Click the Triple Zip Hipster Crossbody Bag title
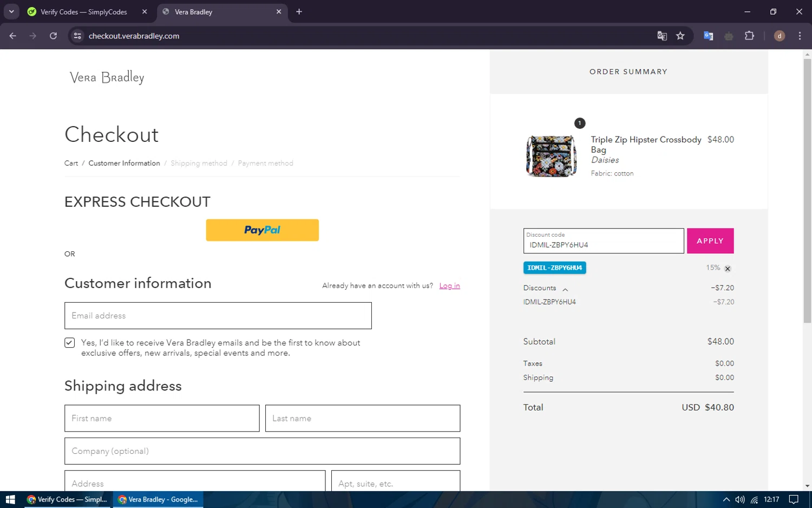812x508 pixels. click(646, 145)
